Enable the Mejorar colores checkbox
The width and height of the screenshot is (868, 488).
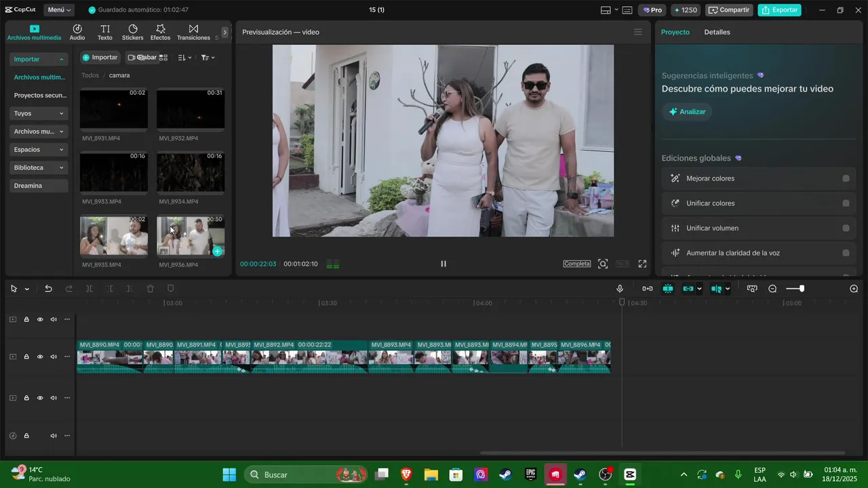point(846,178)
